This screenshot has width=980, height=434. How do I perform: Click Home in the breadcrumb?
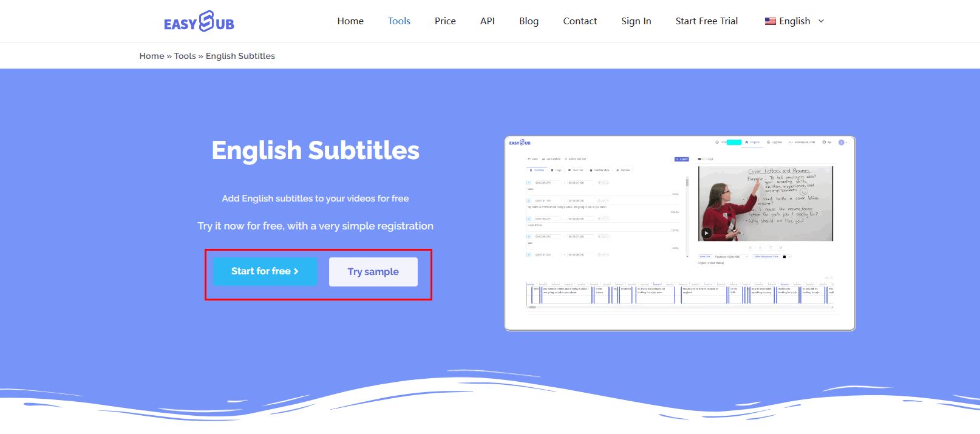(x=152, y=56)
